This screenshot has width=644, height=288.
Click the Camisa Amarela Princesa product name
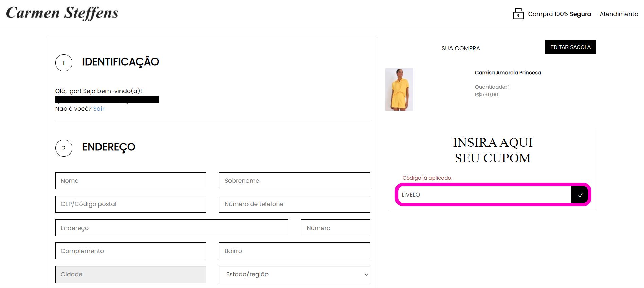[508, 73]
